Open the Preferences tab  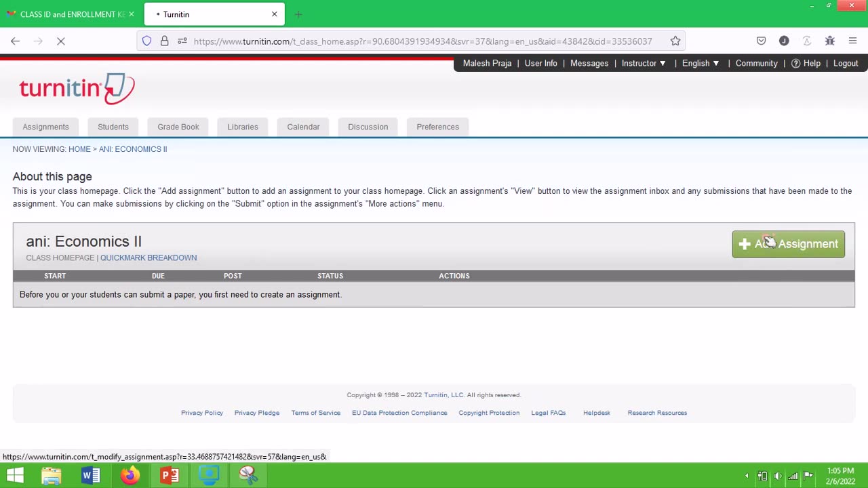pos(437,127)
